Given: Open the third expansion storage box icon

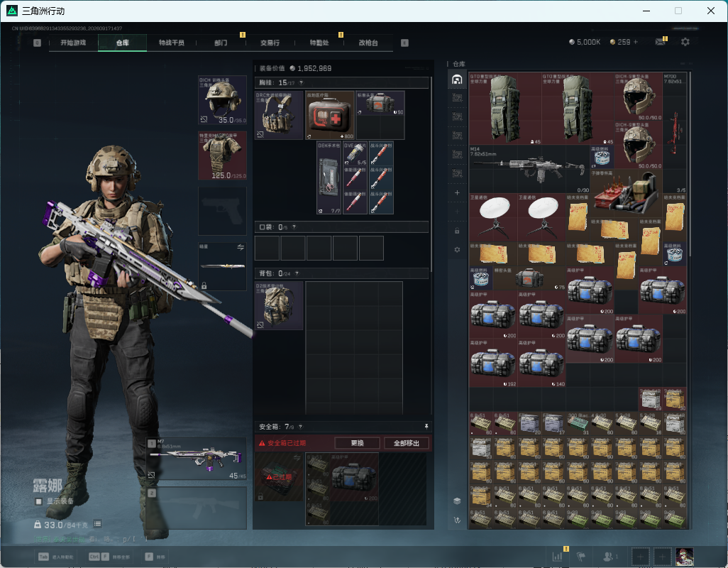Looking at the screenshot, I should point(457,136).
